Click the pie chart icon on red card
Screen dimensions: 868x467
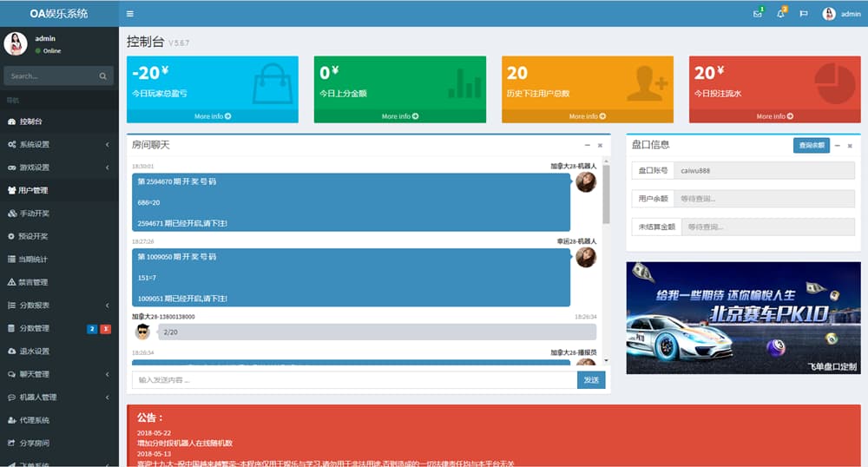(835, 83)
